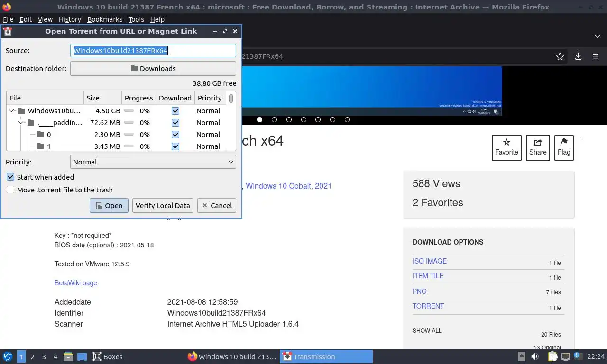Bookmark page with Firefox star icon
Image resolution: width=607 pixels, height=364 pixels.
pos(560,56)
